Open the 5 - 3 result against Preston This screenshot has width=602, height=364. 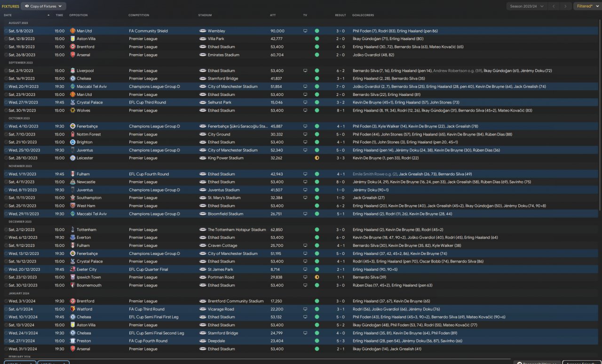[x=341, y=341]
